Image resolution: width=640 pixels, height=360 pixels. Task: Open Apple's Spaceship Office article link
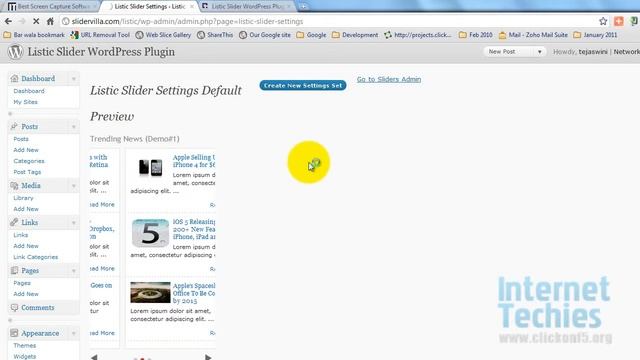[x=194, y=293]
